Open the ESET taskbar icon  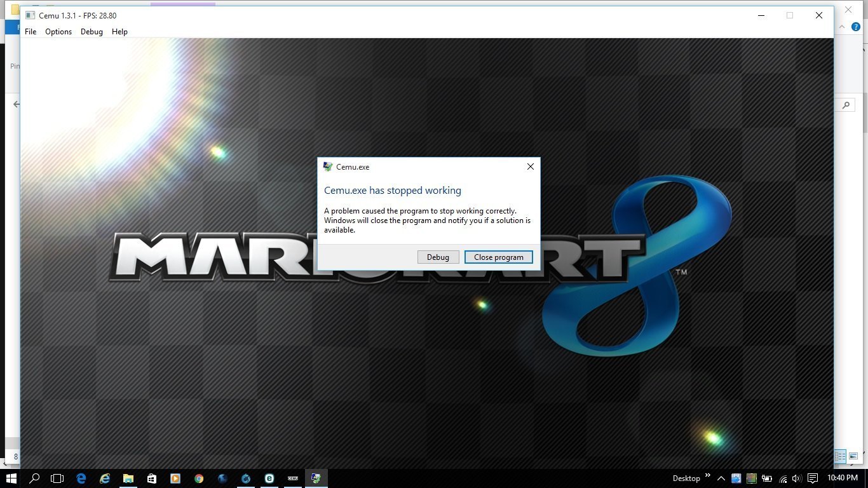click(269, 478)
